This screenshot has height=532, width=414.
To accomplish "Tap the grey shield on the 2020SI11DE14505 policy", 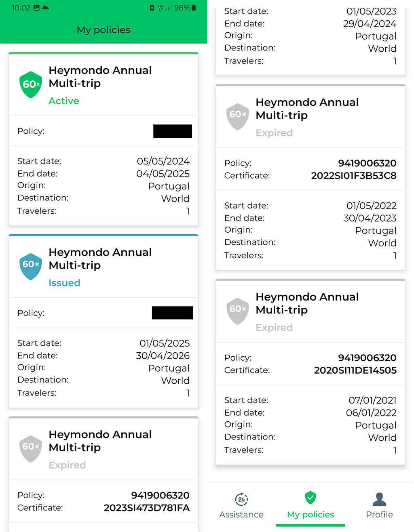I will [238, 311].
